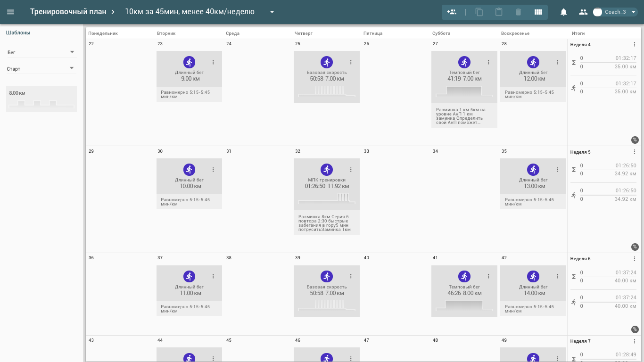Image resolution: width=644 pixels, height=362 pixels.
Task: Open menu of day 27 Темповый бег workout
Action: pyautogui.click(x=488, y=62)
